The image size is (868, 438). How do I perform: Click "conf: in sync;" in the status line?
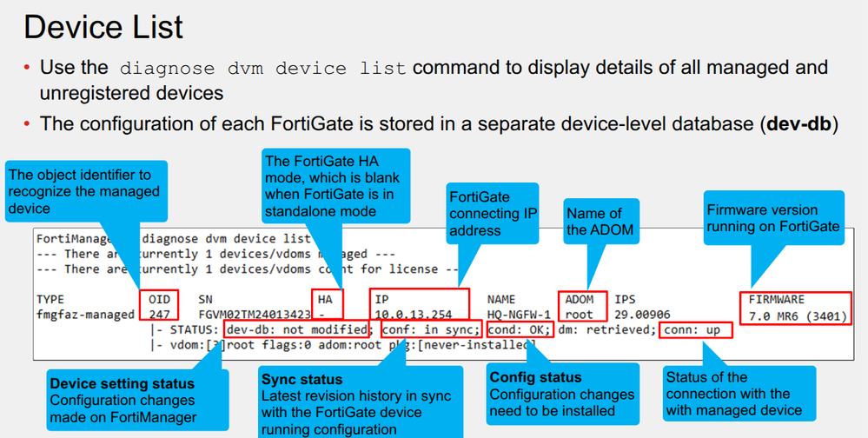pos(433,330)
